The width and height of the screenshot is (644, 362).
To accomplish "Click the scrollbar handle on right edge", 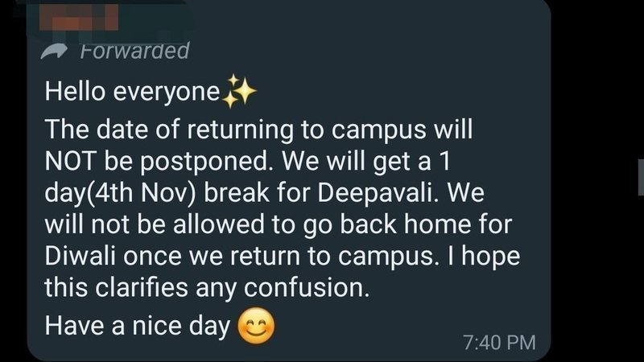I will 641,177.
